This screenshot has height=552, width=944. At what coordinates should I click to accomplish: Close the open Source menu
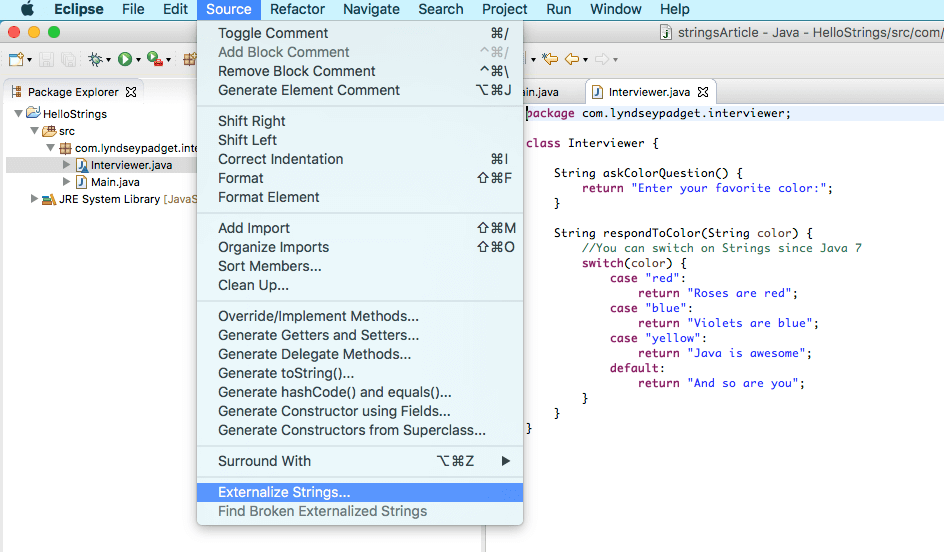tap(229, 9)
